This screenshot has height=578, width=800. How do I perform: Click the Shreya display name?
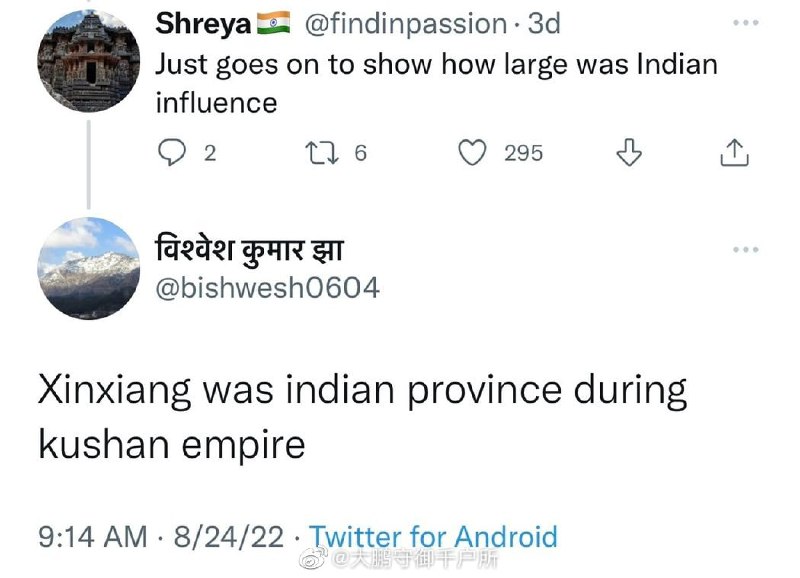pyautogui.click(x=203, y=24)
